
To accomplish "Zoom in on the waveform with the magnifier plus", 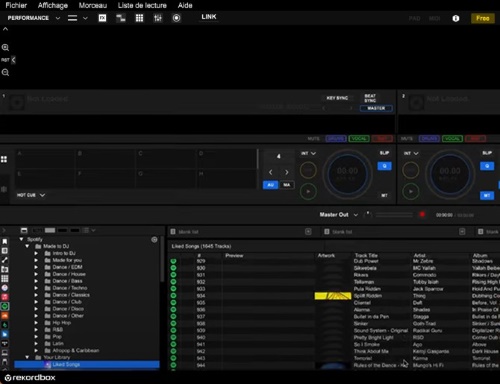I will [5, 47].
